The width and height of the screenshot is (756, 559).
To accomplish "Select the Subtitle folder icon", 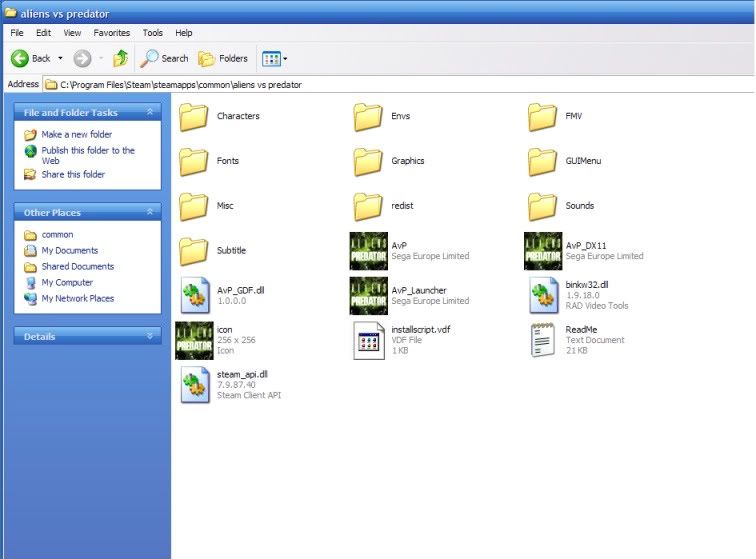I will coord(194,251).
